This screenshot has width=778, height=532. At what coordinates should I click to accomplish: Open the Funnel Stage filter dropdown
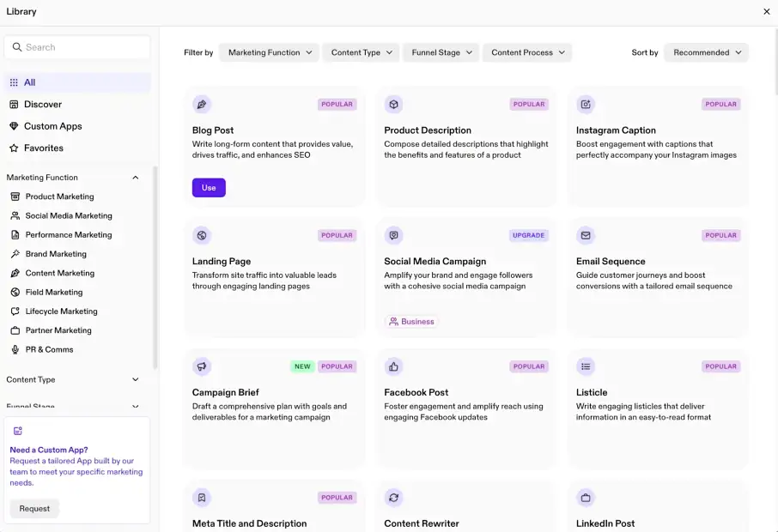[x=441, y=52]
